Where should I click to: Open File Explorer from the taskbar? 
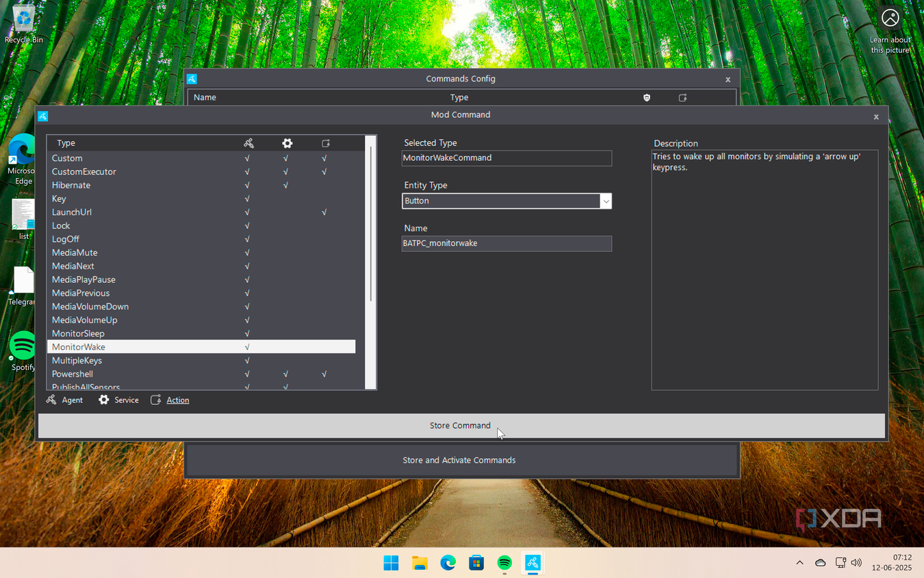[x=420, y=563]
